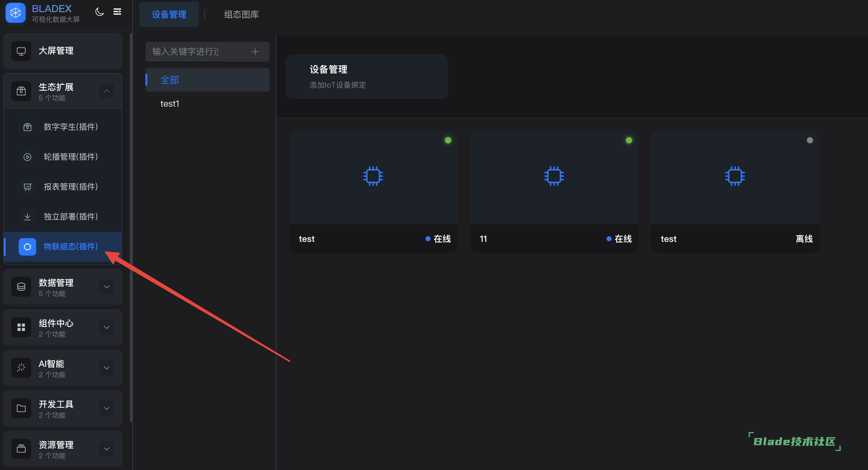Open the 设备管理 tab

point(169,14)
